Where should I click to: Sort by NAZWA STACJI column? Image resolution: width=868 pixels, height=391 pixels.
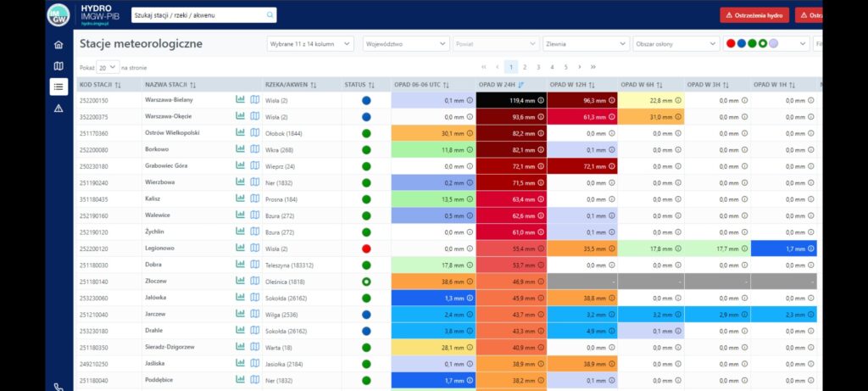(x=192, y=85)
